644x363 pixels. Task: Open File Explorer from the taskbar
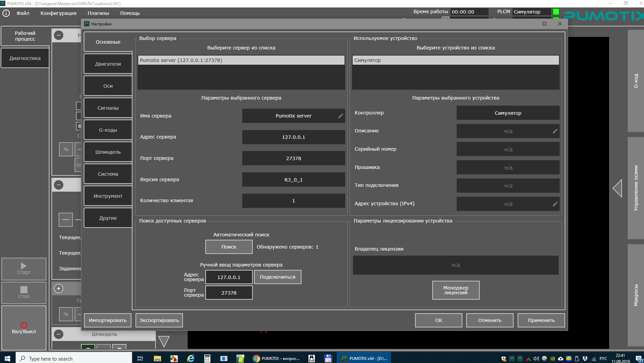point(157,358)
